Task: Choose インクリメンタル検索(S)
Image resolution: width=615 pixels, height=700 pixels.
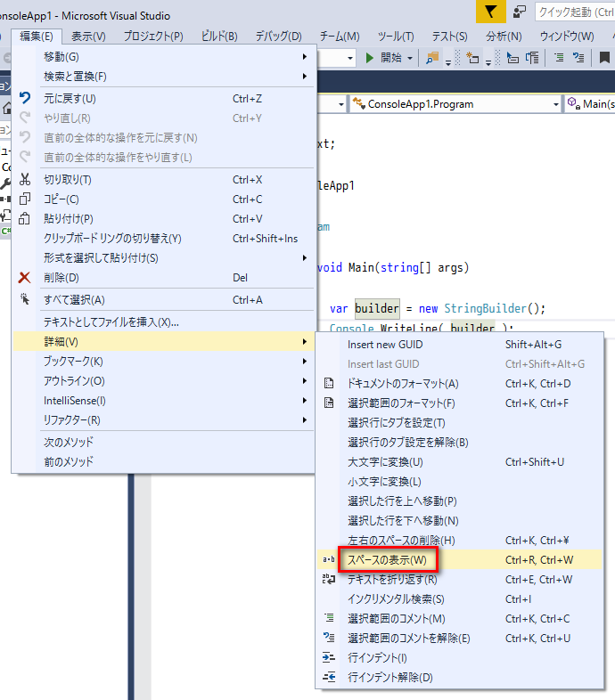Action: (459, 599)
